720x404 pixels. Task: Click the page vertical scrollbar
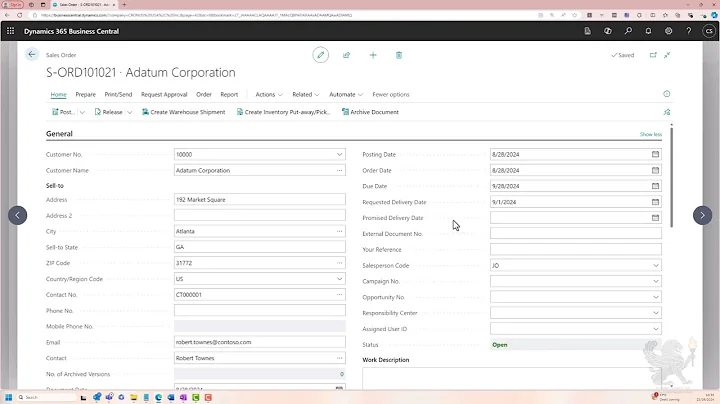coord(671,176)
